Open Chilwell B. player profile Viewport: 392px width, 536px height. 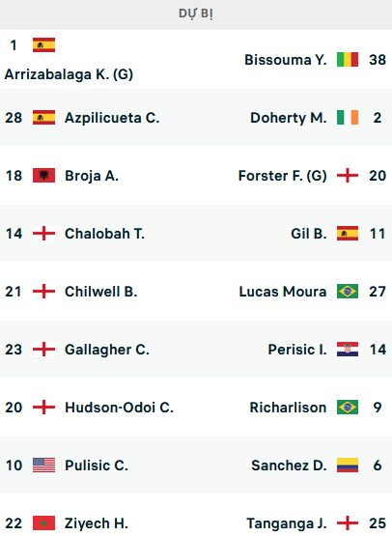click(x=100, y=292)
